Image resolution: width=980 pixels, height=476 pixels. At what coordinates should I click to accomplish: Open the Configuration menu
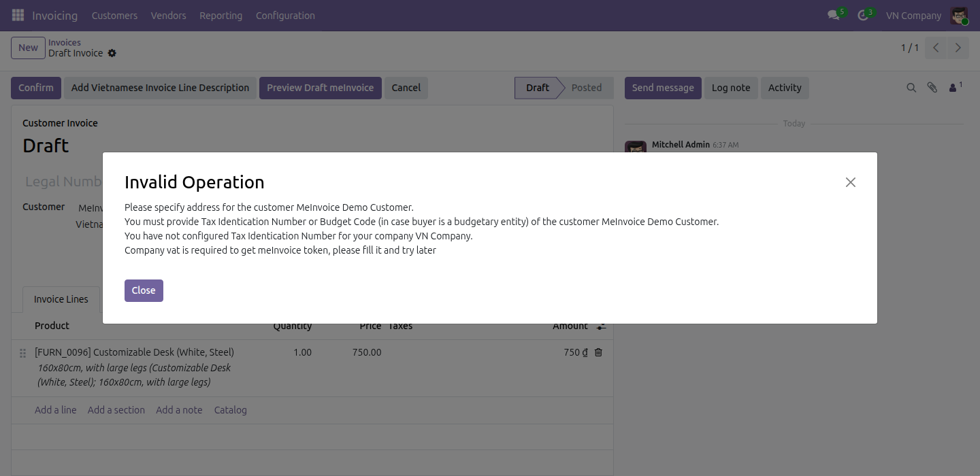[x=285, y=15]
